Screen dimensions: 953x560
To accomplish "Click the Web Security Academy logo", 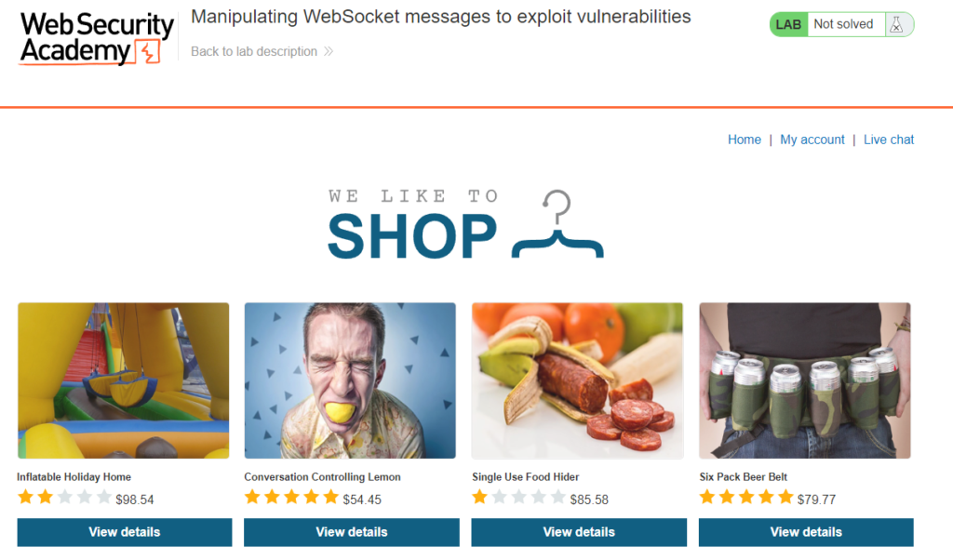I will (x=97, y=38).
